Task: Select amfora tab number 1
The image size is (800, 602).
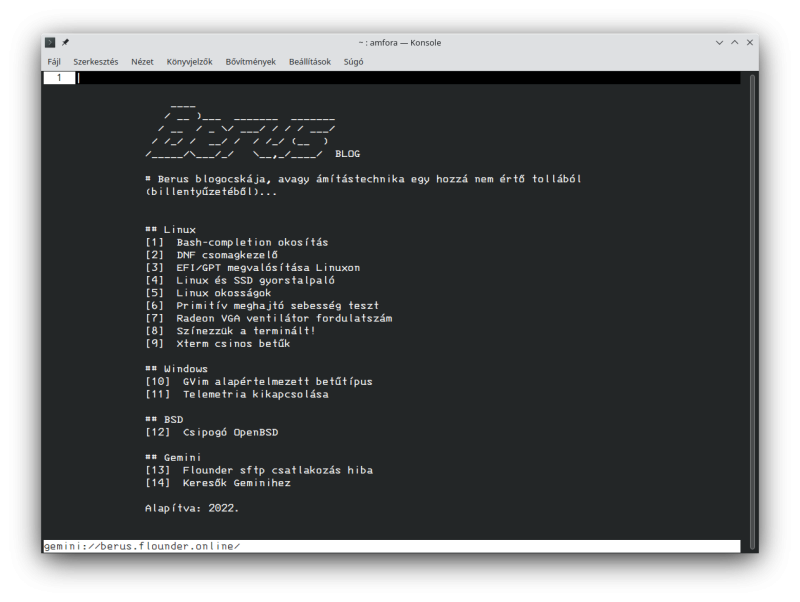Action: click(x=59, y=78)
